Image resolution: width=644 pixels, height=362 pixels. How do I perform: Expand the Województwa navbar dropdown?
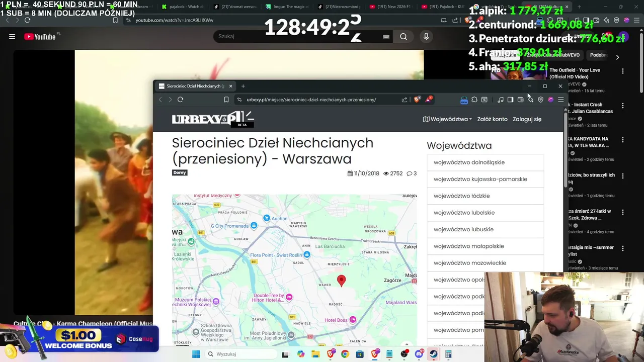click(x=447, y=119)
